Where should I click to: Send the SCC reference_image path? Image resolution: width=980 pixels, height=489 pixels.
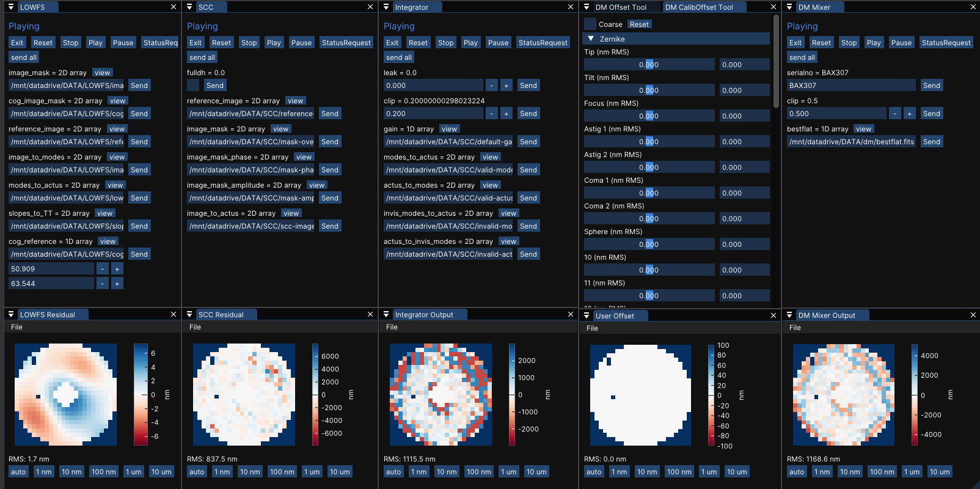[330, 114]
